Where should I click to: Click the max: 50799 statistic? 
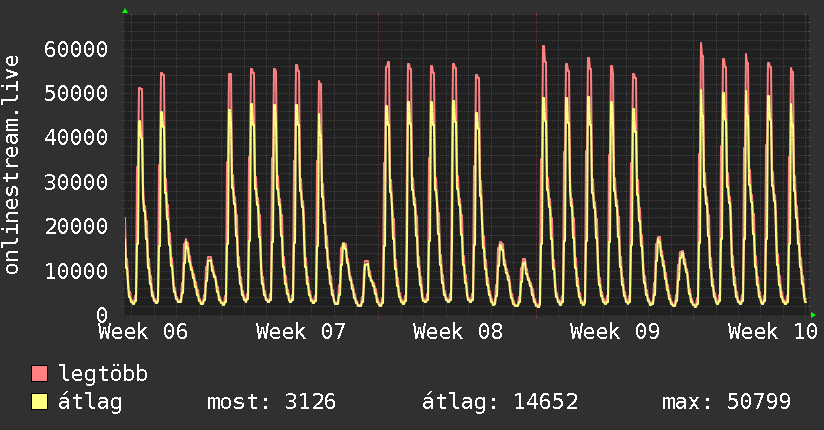click(726, 402)
